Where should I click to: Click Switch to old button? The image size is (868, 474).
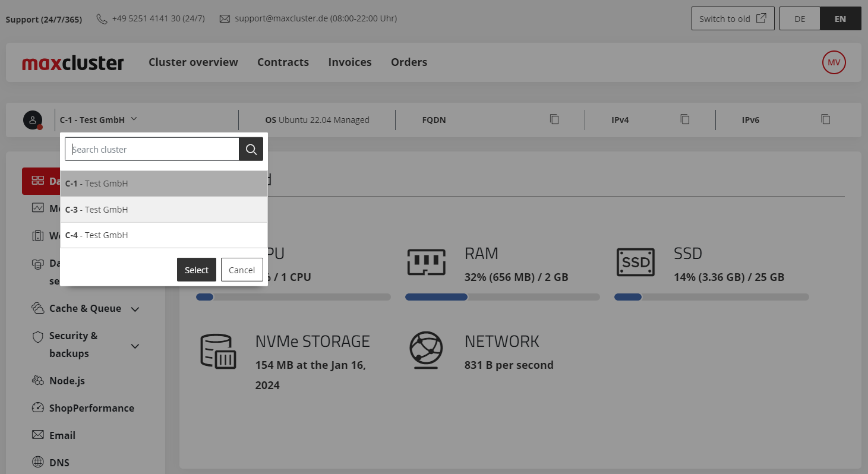pos(733,18)
